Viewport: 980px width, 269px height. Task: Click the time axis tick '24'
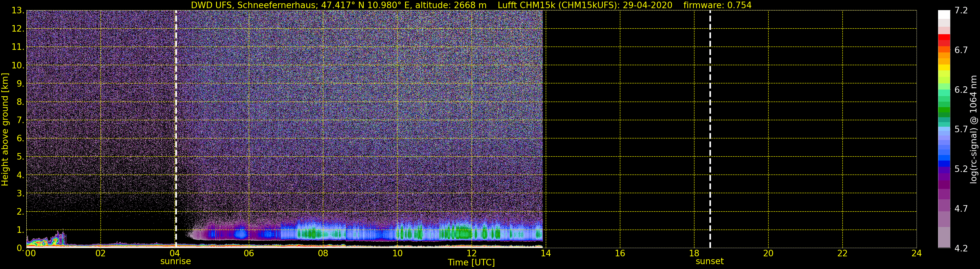[x=917, y=253]
